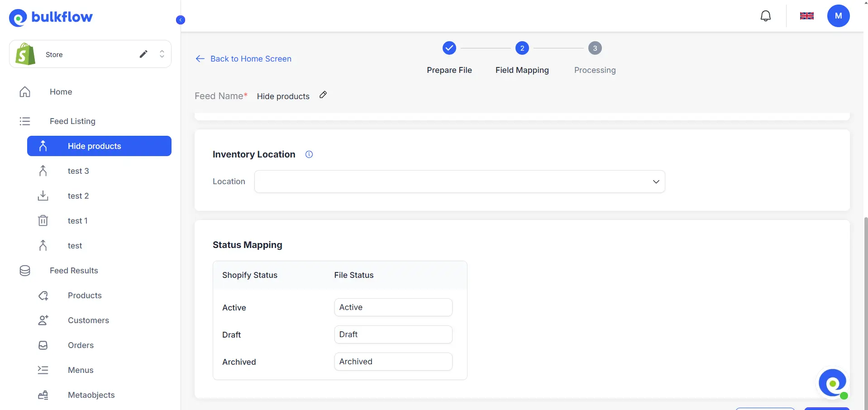The width and height of the screenshot is (868, 410).
Task: Open the account avatar M
Action: (x=838, y=15)
